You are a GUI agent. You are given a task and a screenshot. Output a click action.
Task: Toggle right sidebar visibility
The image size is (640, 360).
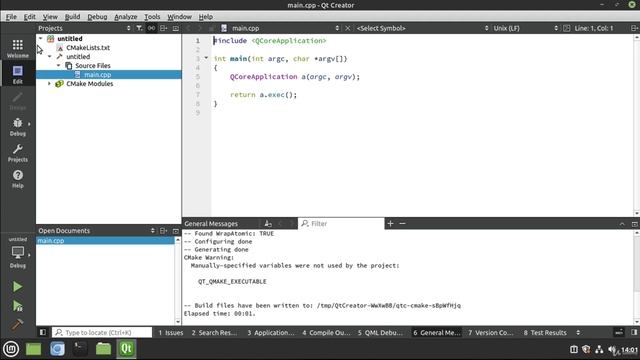tap(634, 332)
